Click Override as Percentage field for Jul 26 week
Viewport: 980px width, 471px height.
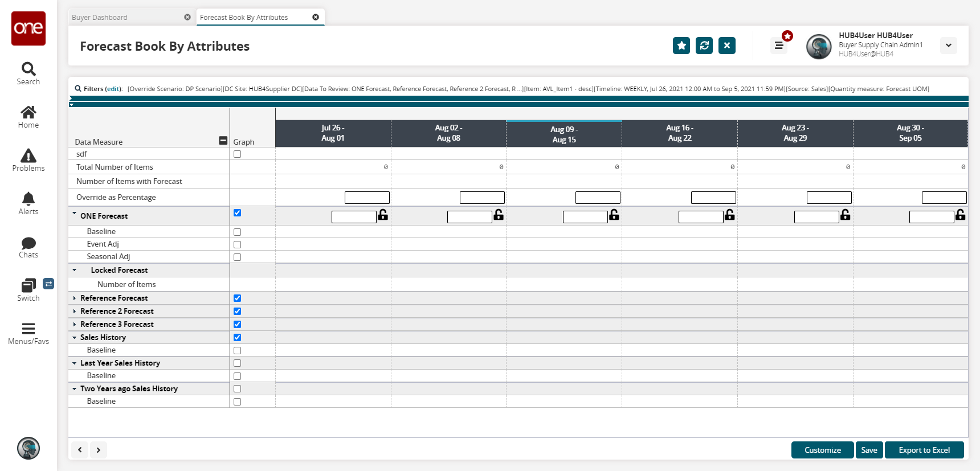367,198
